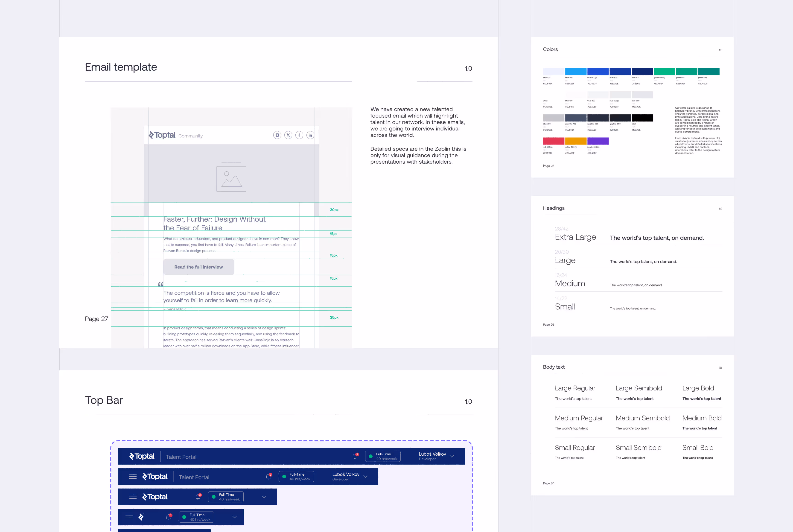Click Talent Portal label in widest top bar

point(181,457)
